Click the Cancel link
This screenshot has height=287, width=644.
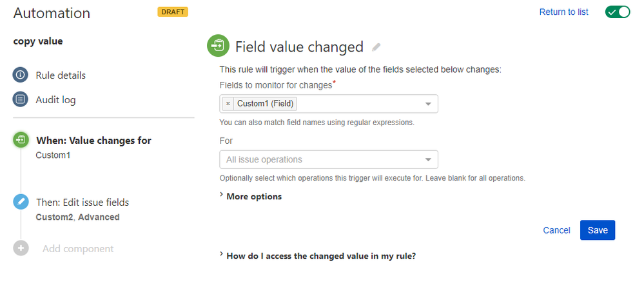pos(556,230)
